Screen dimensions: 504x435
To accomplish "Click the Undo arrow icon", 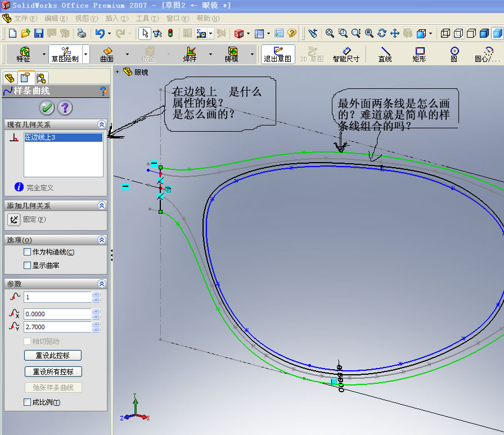I will 100,33.
